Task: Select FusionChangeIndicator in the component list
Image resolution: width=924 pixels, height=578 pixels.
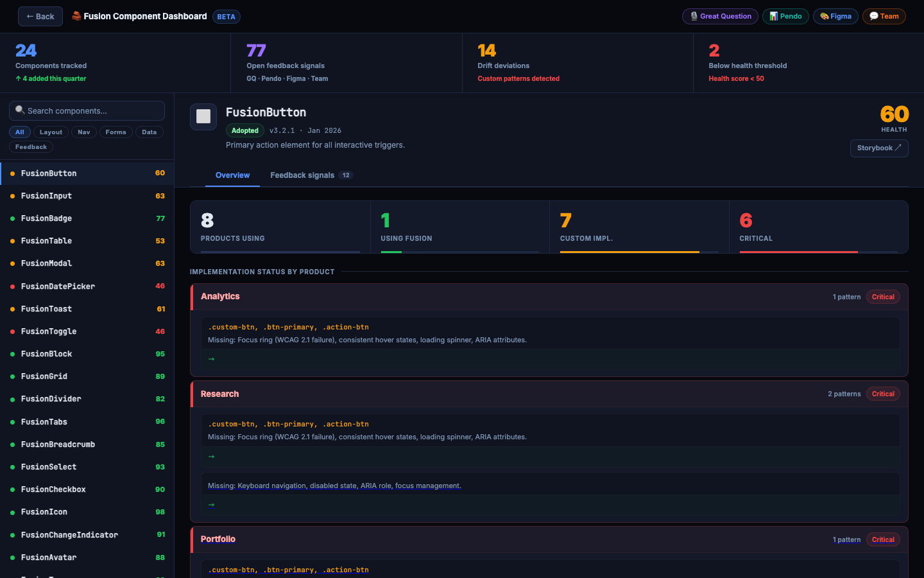Action: (87, 535)
